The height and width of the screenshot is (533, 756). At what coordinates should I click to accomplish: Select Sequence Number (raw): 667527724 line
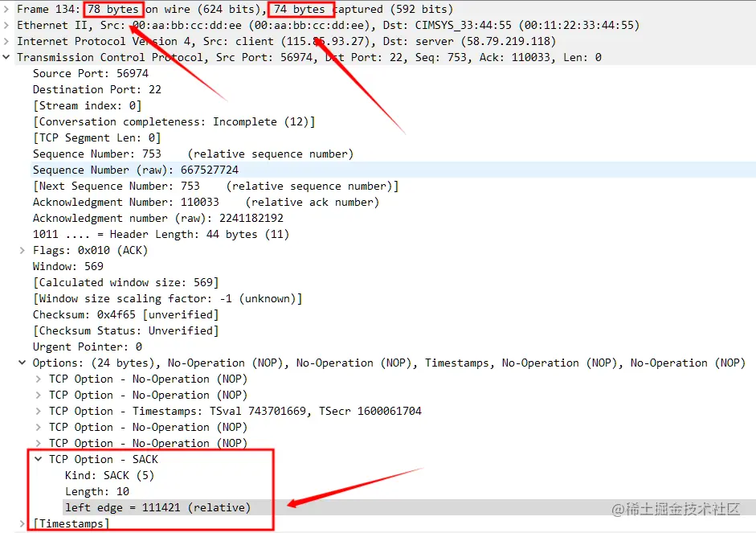click(x=136, y=170)
